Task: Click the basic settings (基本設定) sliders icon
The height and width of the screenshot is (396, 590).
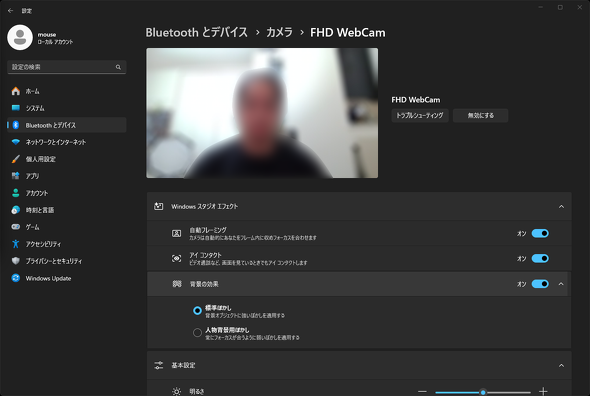Action: [159, 365]
